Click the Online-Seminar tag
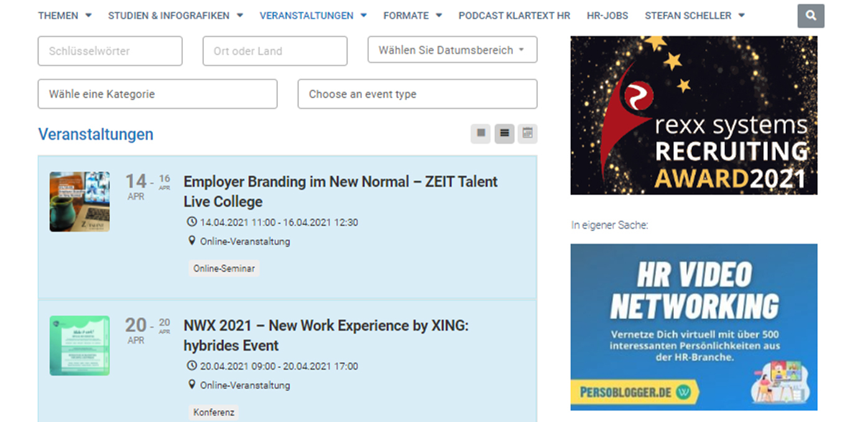Image resolution: width=868 pixels, height=422 pixels. [x=224, y=268]
